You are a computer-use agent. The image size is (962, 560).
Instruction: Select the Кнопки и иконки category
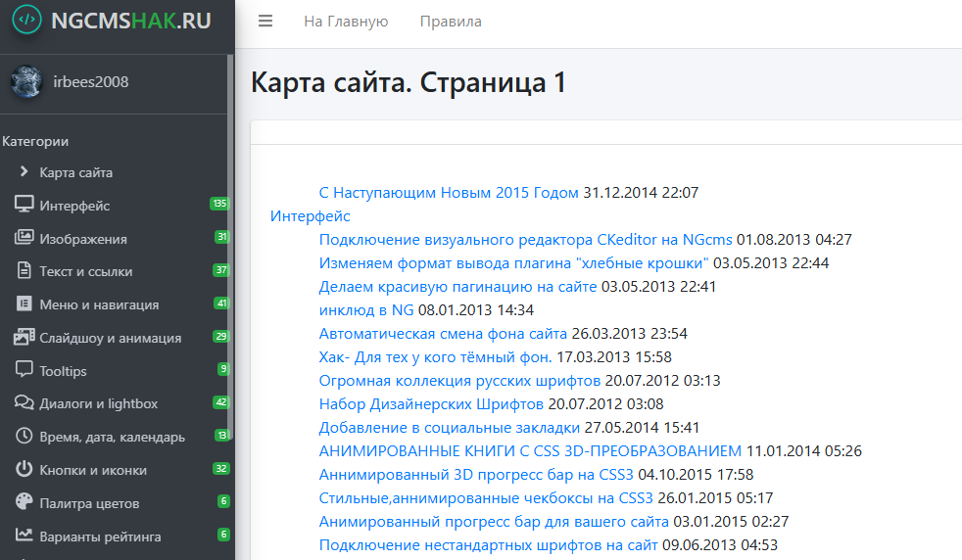click(93, 470)
